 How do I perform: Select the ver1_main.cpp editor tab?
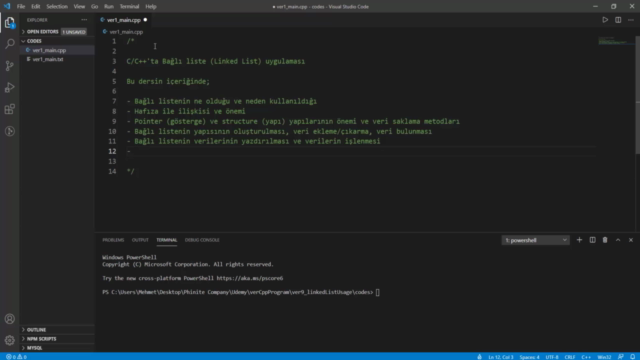[x=124, y=20]
